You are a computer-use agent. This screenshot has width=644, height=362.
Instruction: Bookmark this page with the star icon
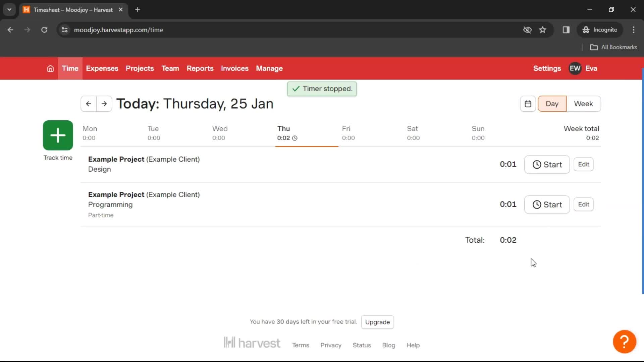pyautogui.click(x=543, y=30)
